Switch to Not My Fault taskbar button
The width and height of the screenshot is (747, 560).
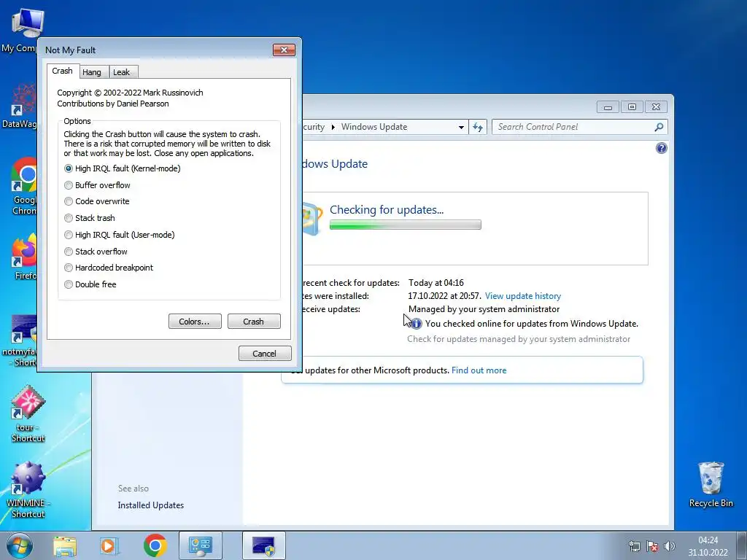263,545
